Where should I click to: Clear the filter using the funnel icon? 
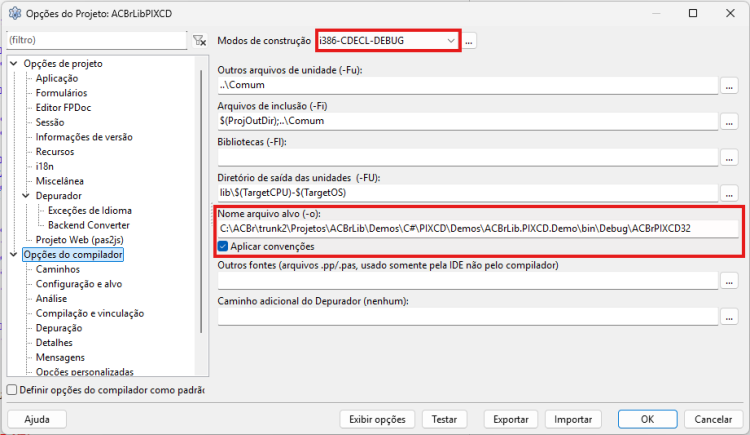pos(199,40)
